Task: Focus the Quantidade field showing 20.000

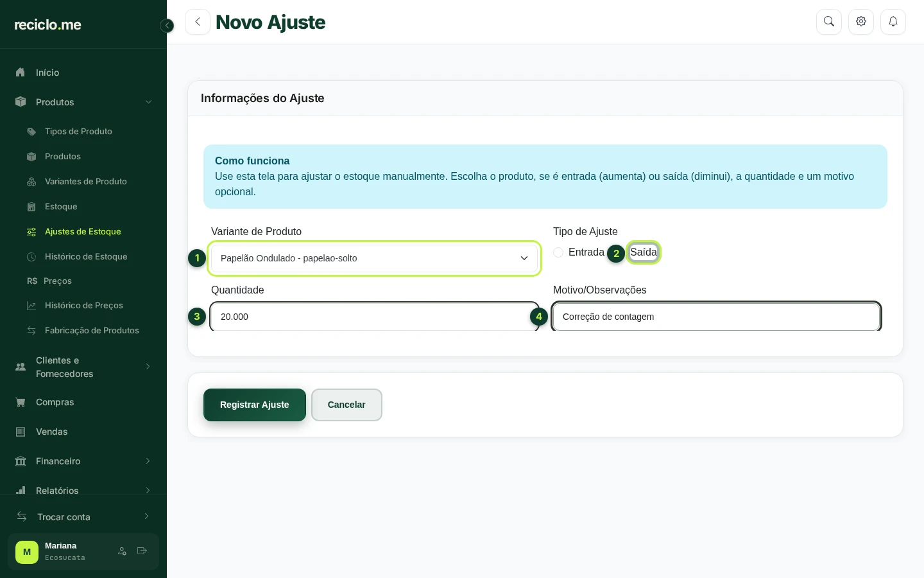Action: coord(374,317)
